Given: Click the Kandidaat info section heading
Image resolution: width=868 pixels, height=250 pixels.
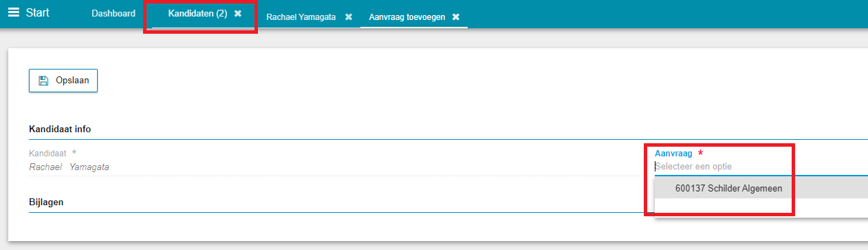Looking at the screenshot, I should pos(60,129).
